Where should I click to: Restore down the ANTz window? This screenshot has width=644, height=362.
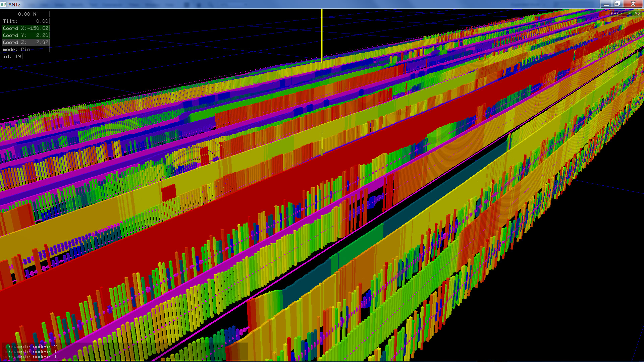pos(617,4)
